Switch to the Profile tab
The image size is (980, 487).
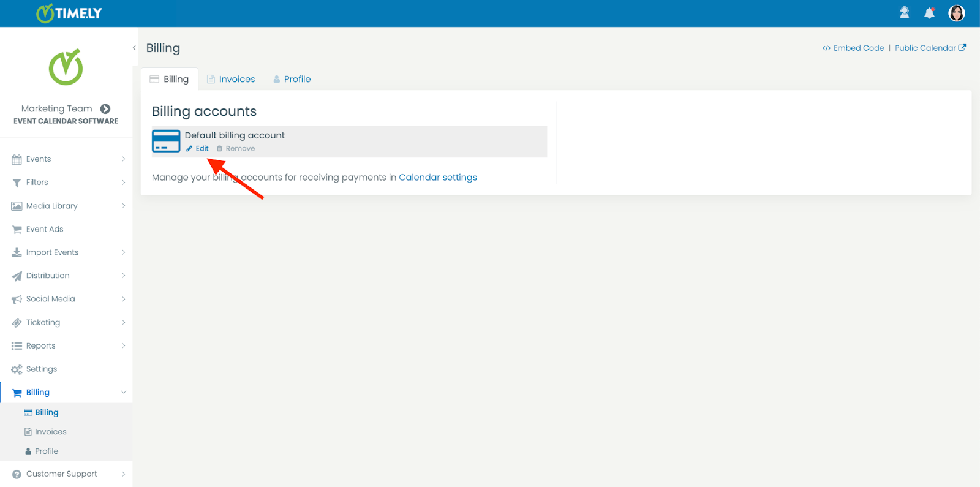(x=292, y=79)
